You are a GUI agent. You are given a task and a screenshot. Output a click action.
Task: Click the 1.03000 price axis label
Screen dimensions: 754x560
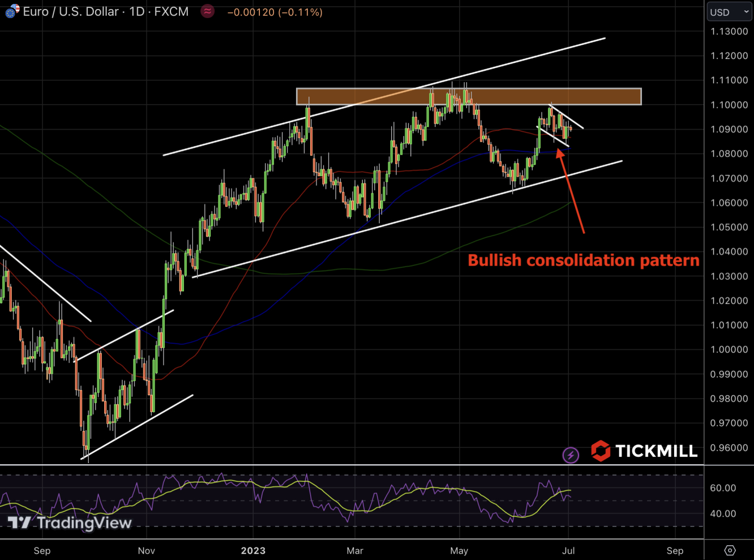[729, 276]
